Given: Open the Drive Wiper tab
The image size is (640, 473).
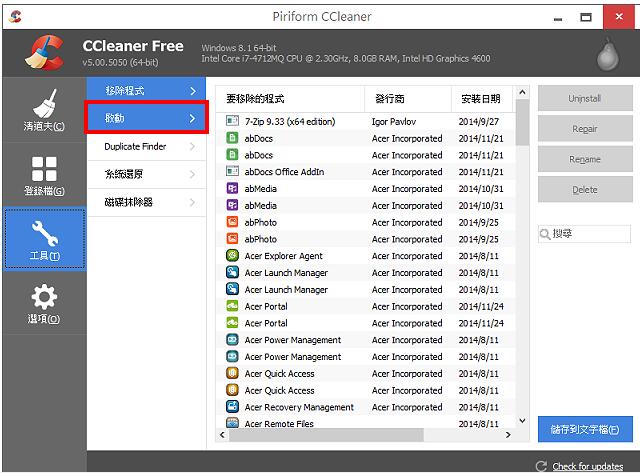Looking at the screenshot, I should [x=146, y=202].
